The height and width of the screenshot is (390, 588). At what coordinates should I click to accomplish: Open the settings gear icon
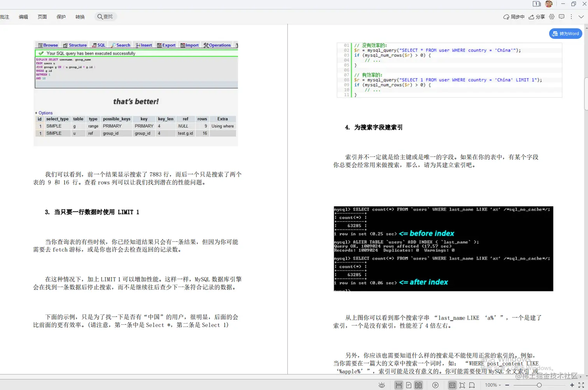pos(551,17)
